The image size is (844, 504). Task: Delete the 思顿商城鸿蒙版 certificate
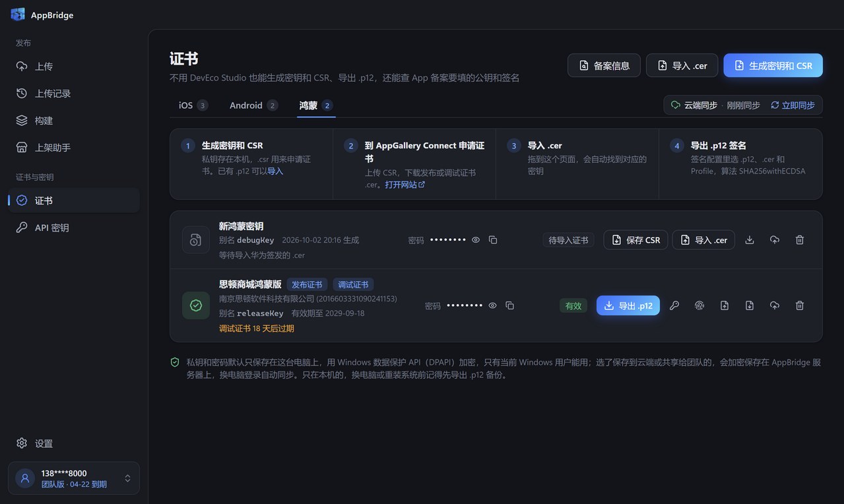tap(800, 305)
